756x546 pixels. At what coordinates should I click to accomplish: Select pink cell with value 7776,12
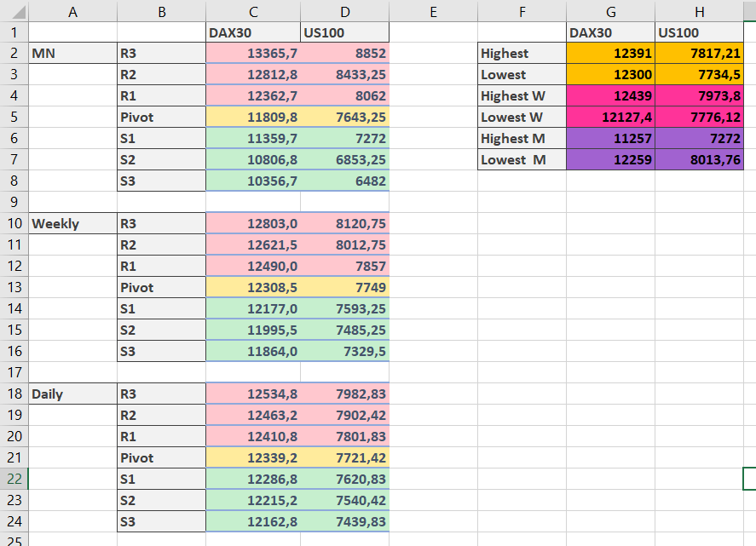point(699,117)
